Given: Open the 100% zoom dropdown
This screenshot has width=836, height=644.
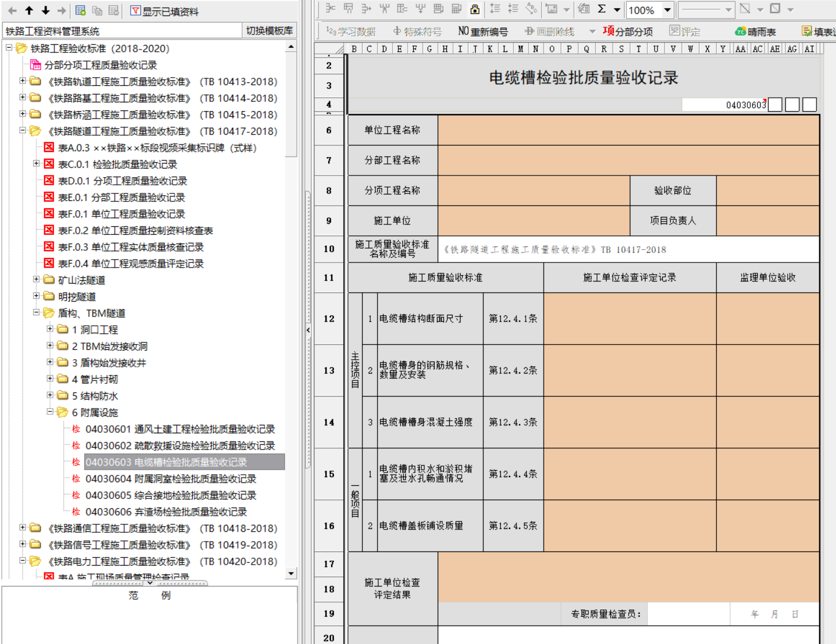Looking at the screenshot, I should pos(667,10).
